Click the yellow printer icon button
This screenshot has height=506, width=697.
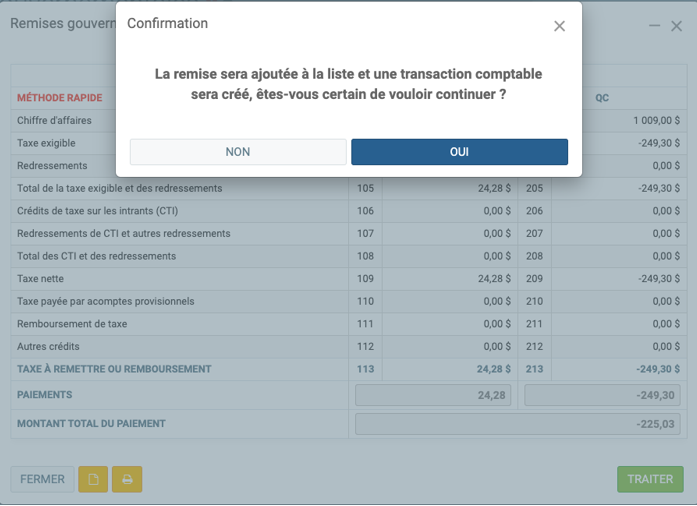point(127,479)
